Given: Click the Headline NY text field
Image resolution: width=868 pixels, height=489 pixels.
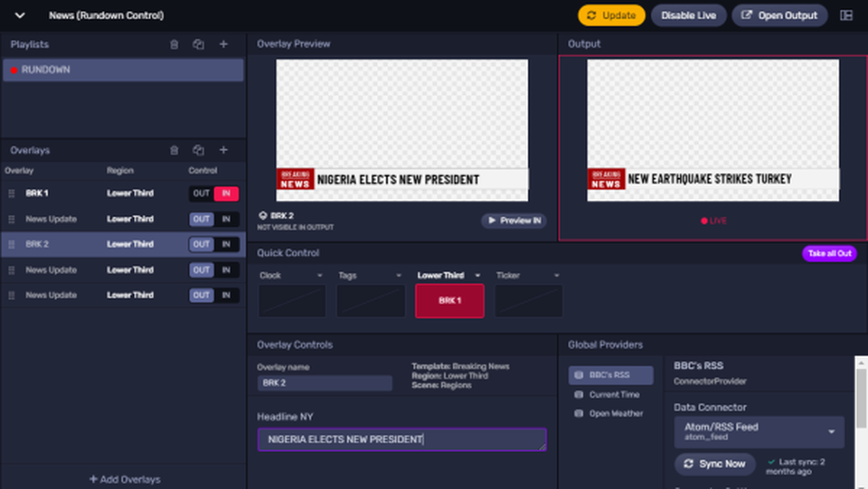Looking at the screenshot, I should coord(401,440).
